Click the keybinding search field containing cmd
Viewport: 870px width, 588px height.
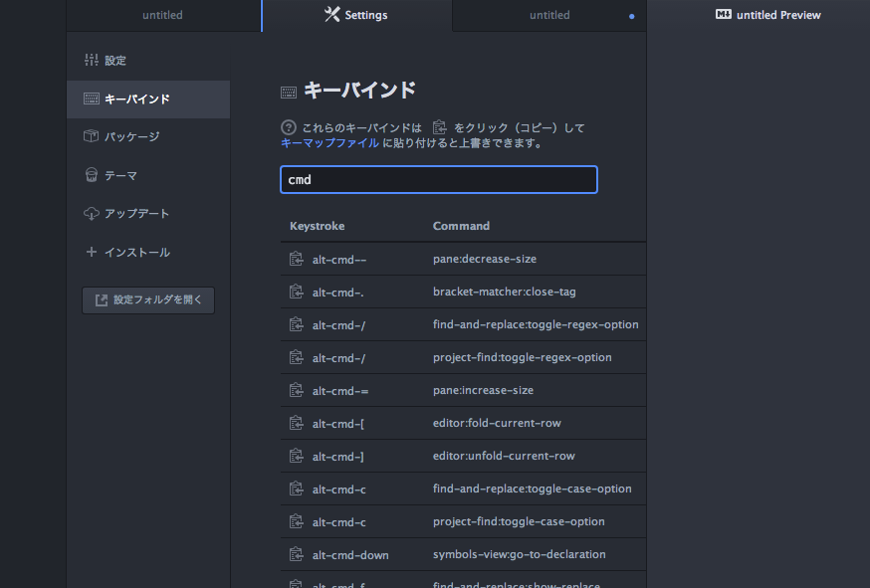point(438,179)
